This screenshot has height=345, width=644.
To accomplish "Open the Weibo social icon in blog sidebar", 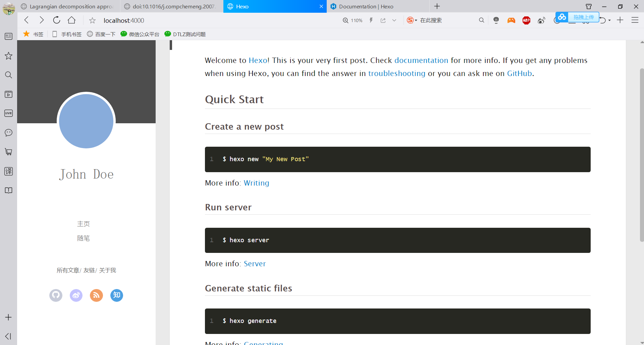I will 76,295.
